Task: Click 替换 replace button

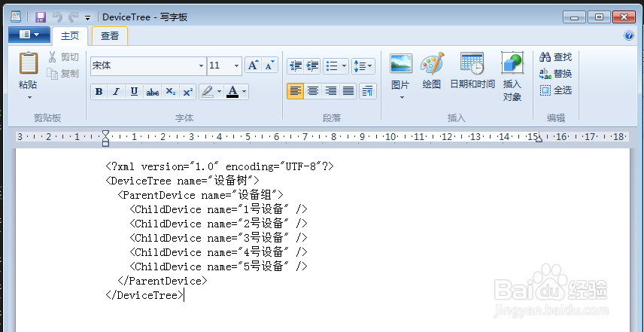Action: click(x=556, y=74)
